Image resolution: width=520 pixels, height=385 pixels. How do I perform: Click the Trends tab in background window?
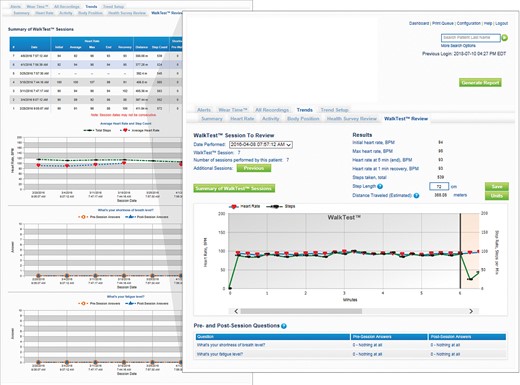tap(91, 7)
